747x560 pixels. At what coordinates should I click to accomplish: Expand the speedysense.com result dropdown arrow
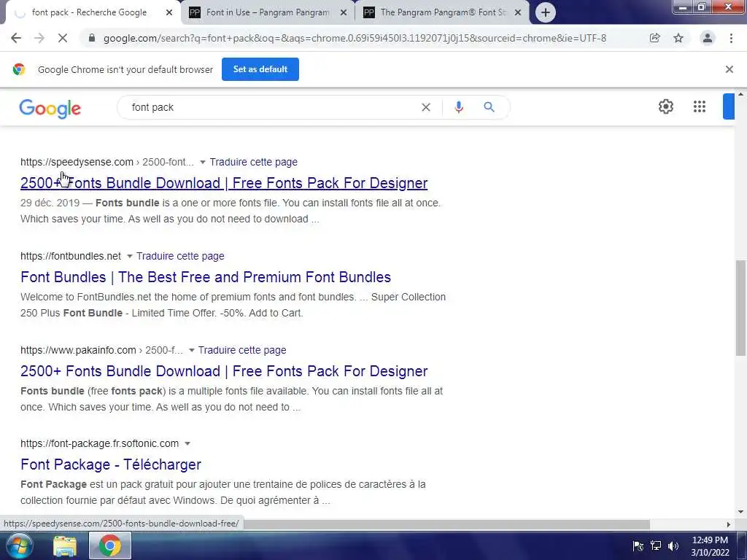coord(203,163)
